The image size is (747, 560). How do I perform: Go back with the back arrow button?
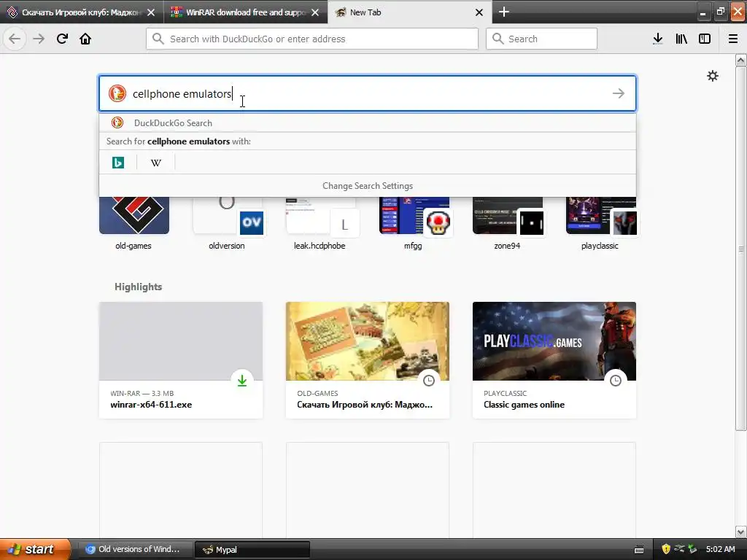pyautogui.click(x=15, y=39)
